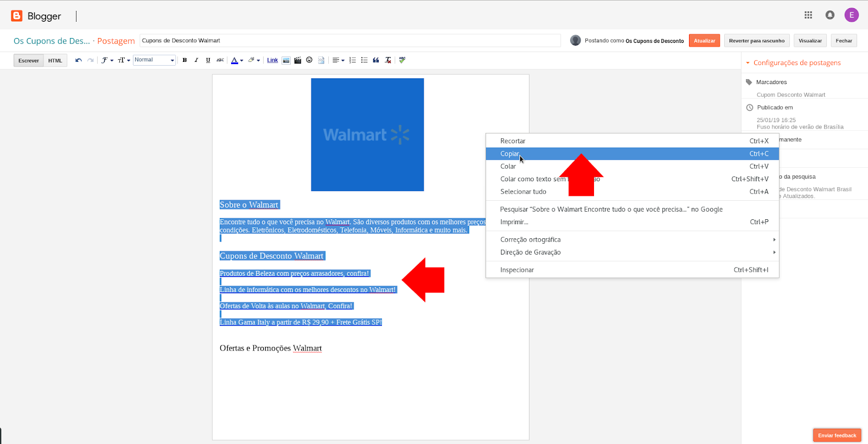Open the text alignment dropdown

[338, 60]
